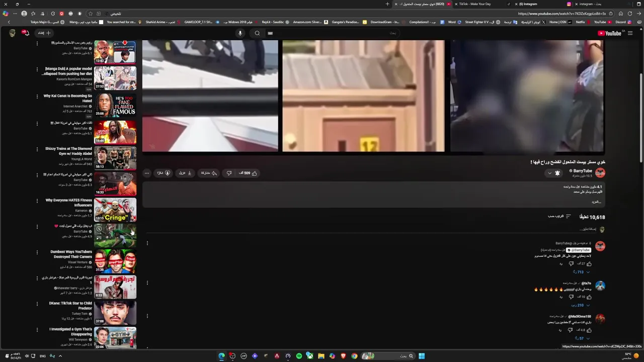Open menu for @ta7o comment
Viewport: 644px width, 362px height.
point(147,283)
